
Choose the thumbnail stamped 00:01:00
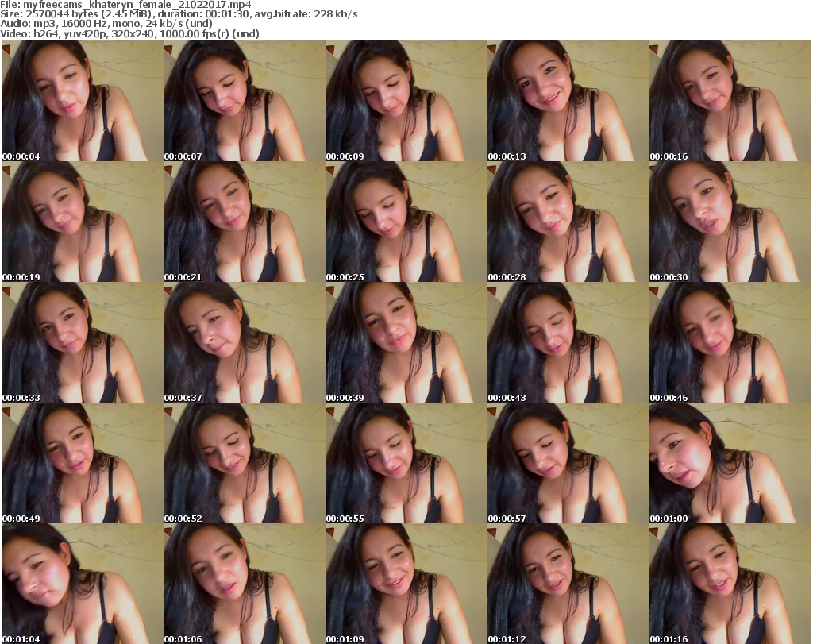click(x=730, y=464)
